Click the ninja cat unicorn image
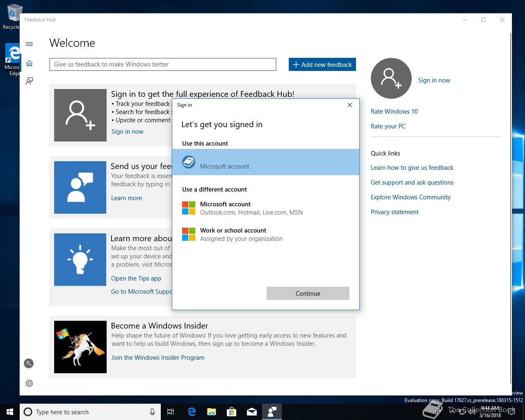The image size is (525, 420). (x=80, y=347)
